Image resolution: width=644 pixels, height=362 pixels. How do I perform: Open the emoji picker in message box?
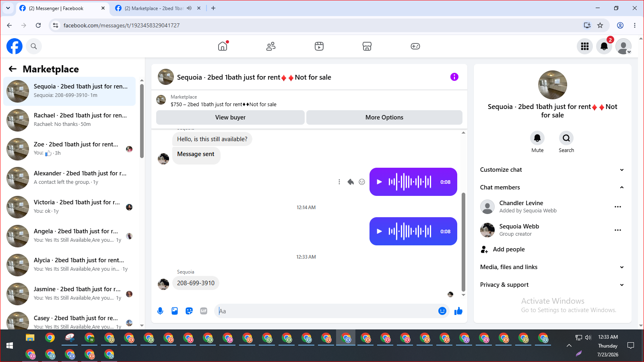[442, 311]
